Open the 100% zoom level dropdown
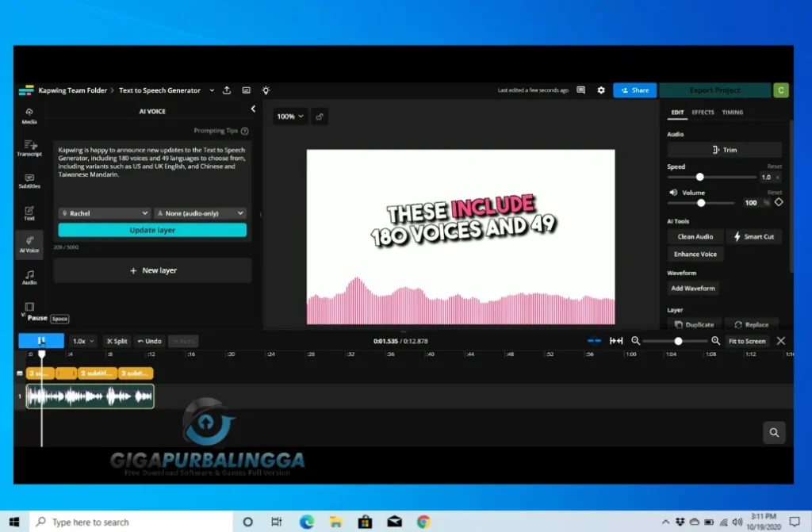Image resolution: width=812 pixels, height=532 pixels. (x=290, y=116)
